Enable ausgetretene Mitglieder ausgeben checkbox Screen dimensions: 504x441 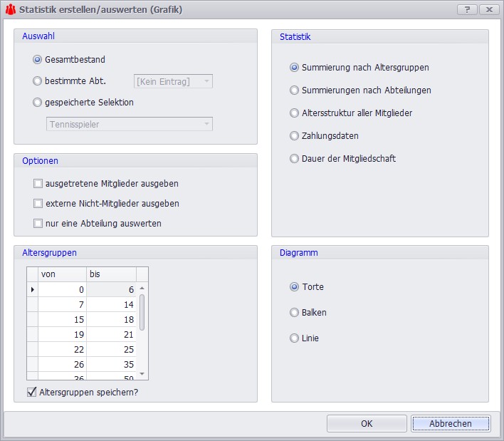pyautogui.click(x=38, y=184)
